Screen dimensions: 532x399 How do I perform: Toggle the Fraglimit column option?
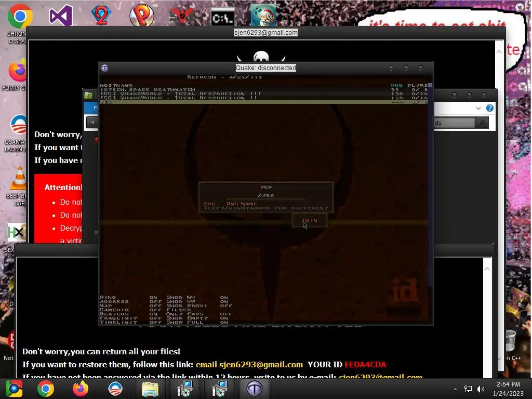coord(130,318)
